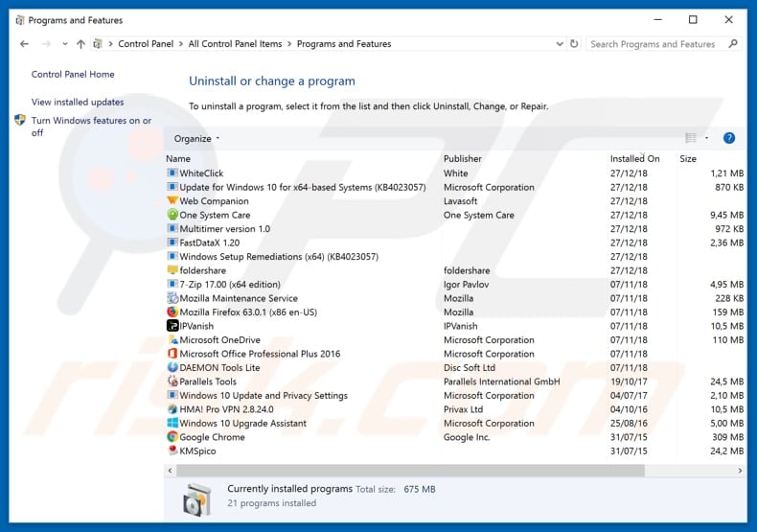Click Parallels International GmbH publisher cell

(501, 382)
